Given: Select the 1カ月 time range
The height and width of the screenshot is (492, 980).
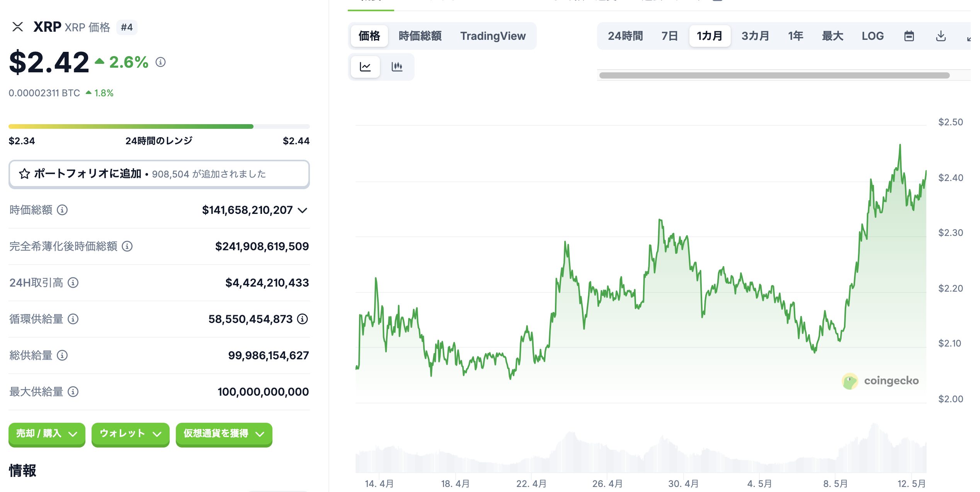Looking at the screenshot, I should pyautogui.click(x=709, y=36).
